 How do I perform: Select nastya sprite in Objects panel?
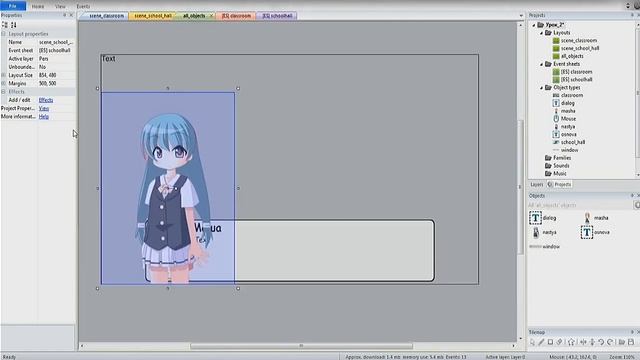[544, 232]
